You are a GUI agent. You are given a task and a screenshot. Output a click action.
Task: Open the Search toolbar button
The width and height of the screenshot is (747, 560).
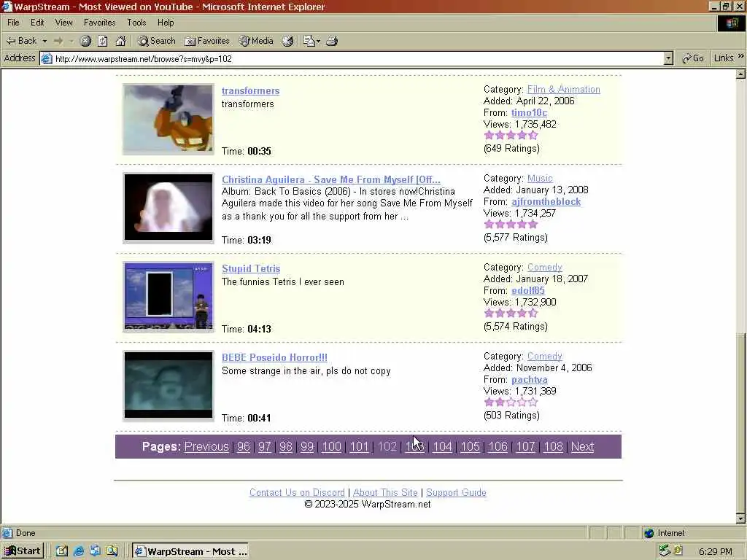tap(157, 41)
